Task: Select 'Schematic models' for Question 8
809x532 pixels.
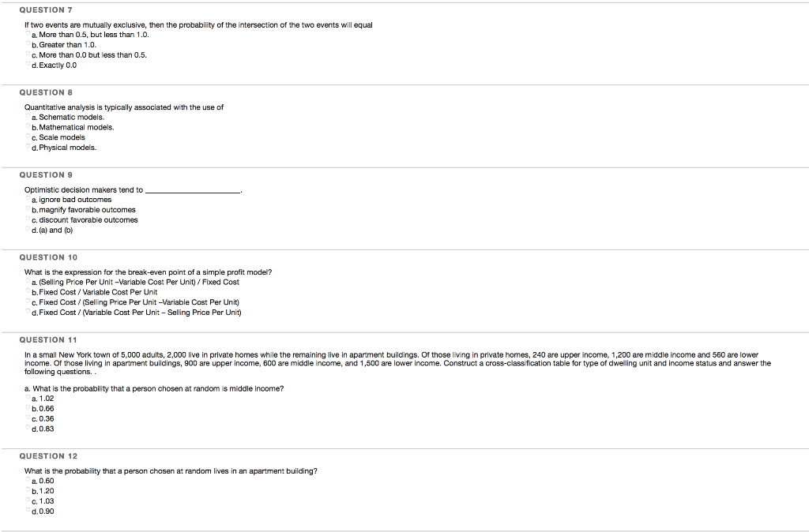Action: point(26,117)
